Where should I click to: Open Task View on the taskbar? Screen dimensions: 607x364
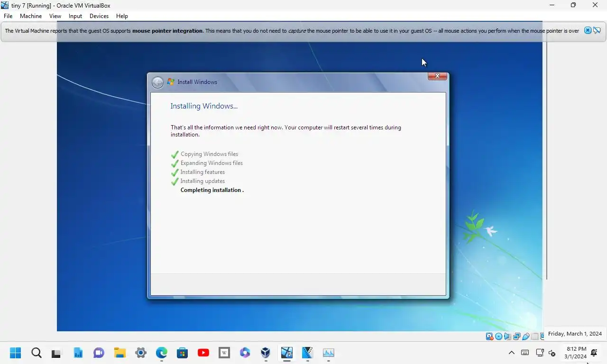56,353
